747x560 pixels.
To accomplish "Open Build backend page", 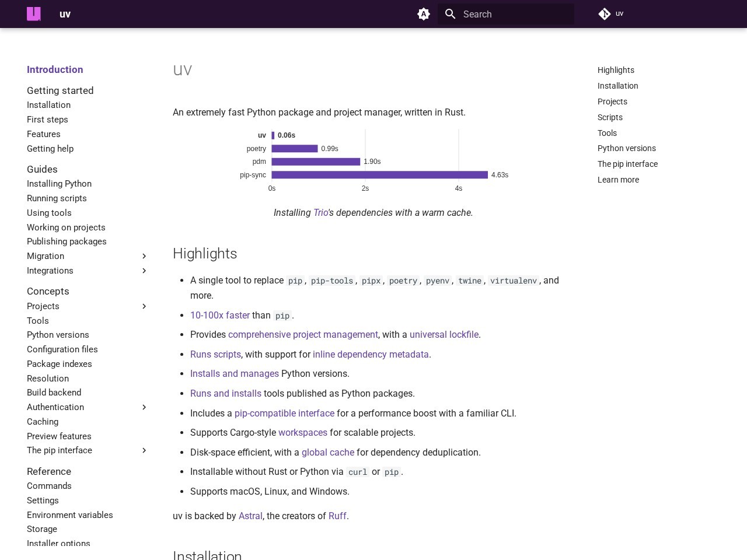I will pyautogui.click(x=54, y=393).
